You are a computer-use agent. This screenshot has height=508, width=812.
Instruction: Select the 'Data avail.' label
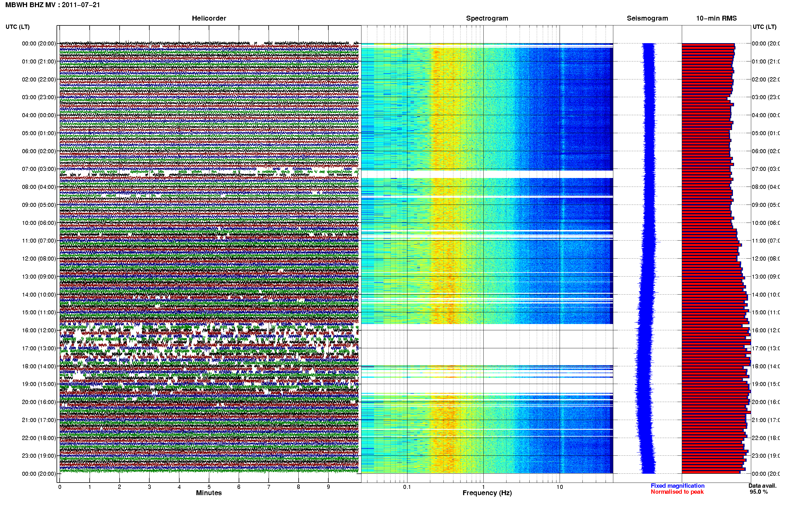[762, 486]
